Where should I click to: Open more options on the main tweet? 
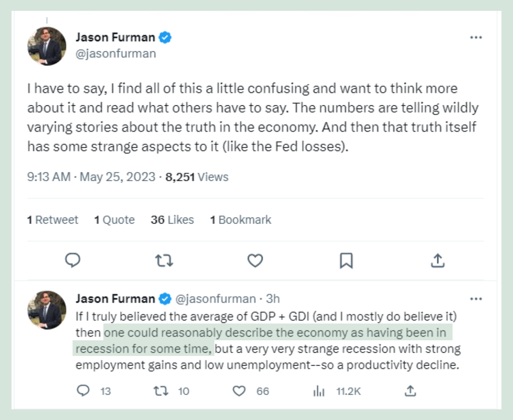[476, 38]
